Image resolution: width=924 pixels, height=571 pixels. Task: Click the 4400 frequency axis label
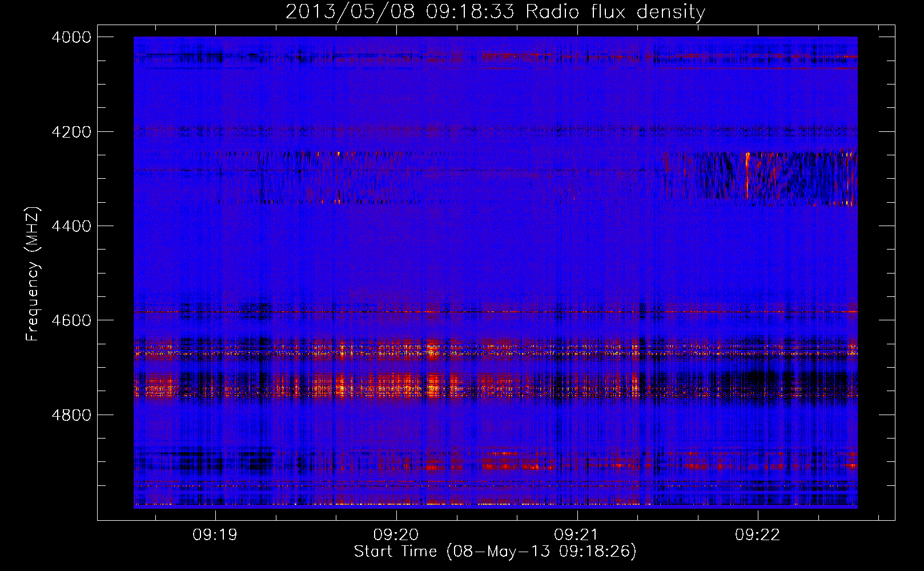[x=71, y=226]
